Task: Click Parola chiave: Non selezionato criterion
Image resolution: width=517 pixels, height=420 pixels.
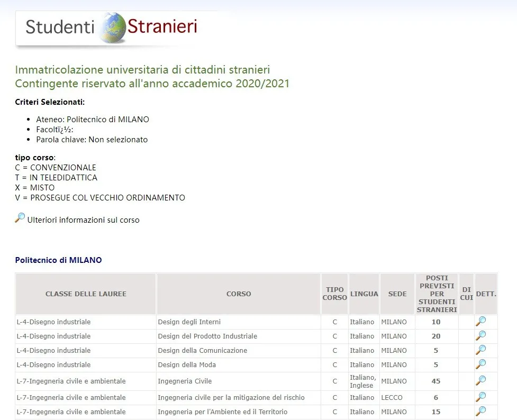Action: tap(92, 140)
